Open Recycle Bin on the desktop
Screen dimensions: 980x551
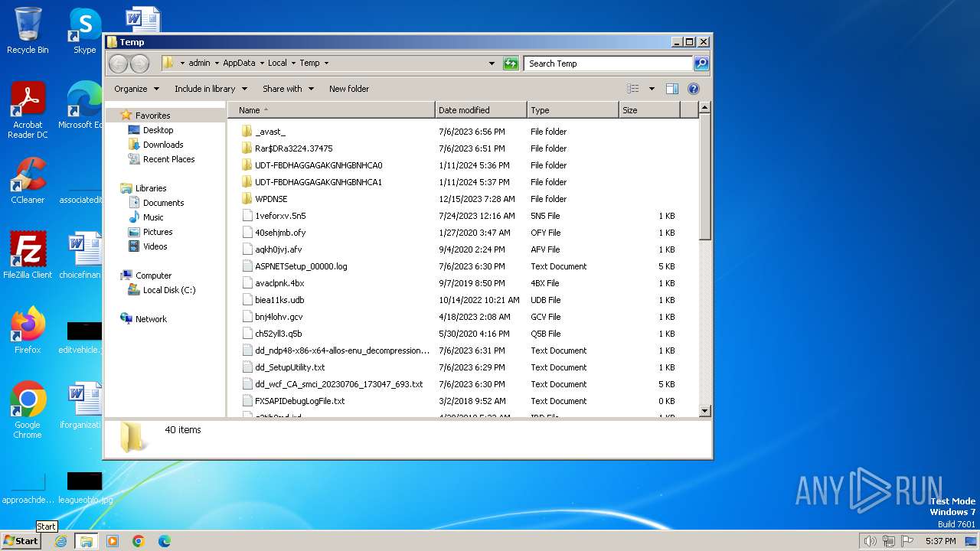pos(28,31)
